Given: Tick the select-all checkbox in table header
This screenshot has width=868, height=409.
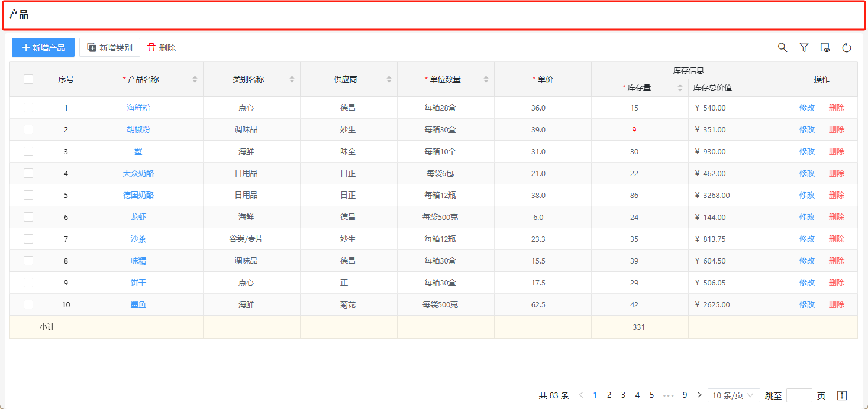Looking at the screenshot, I should (x=28, y=79).
